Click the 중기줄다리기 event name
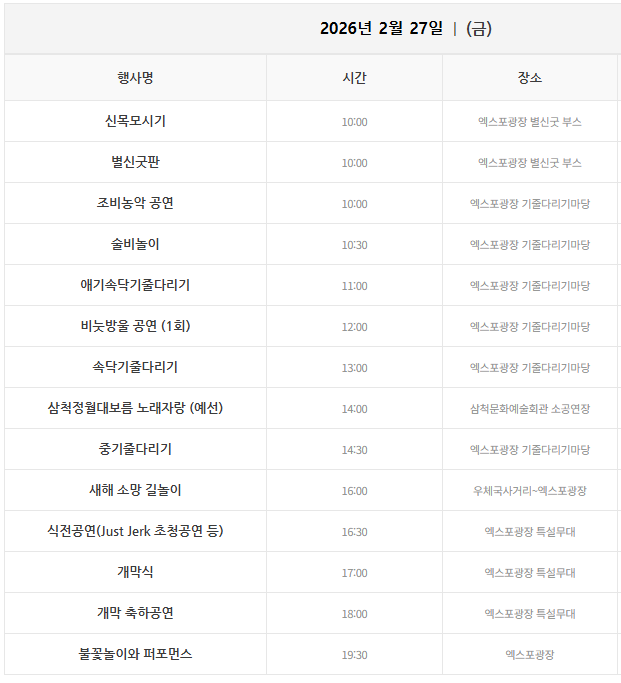This screenshot has width=621, height=683. (x=135, y=449)
